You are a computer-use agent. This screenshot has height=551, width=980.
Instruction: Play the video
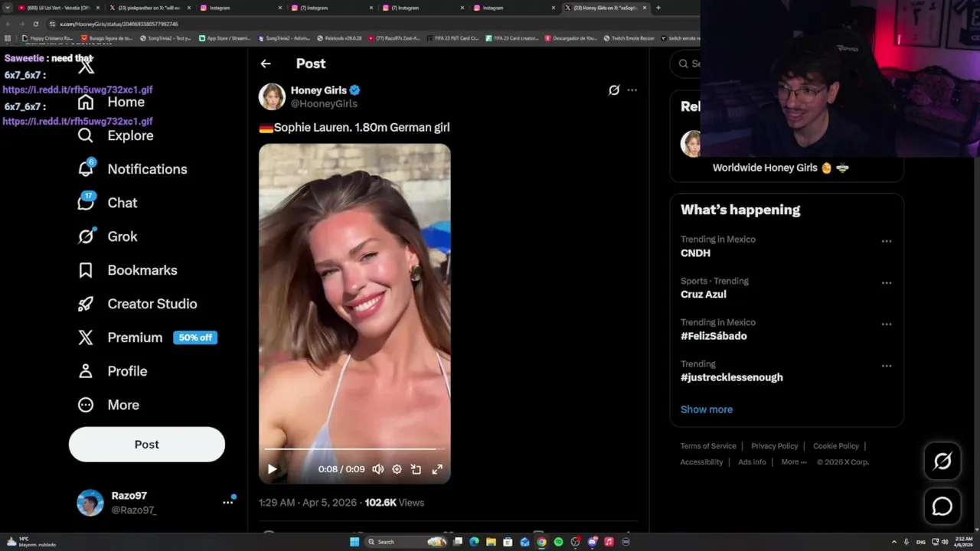272,469
